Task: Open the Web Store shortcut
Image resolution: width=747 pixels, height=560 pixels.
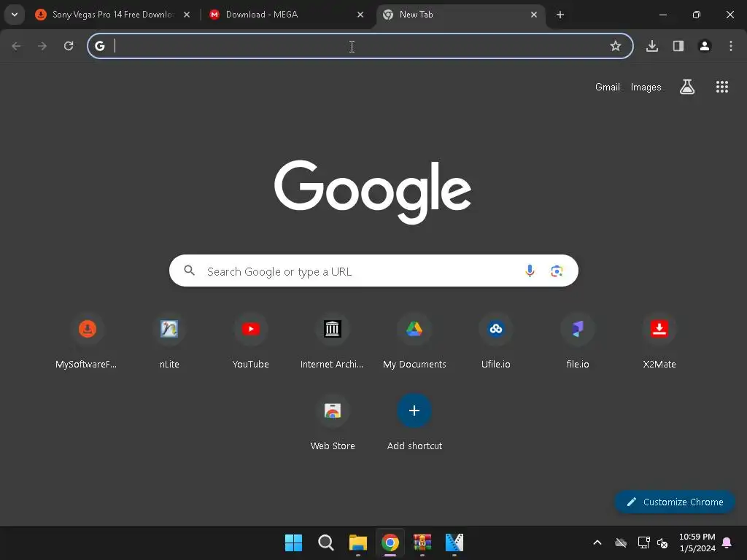Action: coord(333,424)
